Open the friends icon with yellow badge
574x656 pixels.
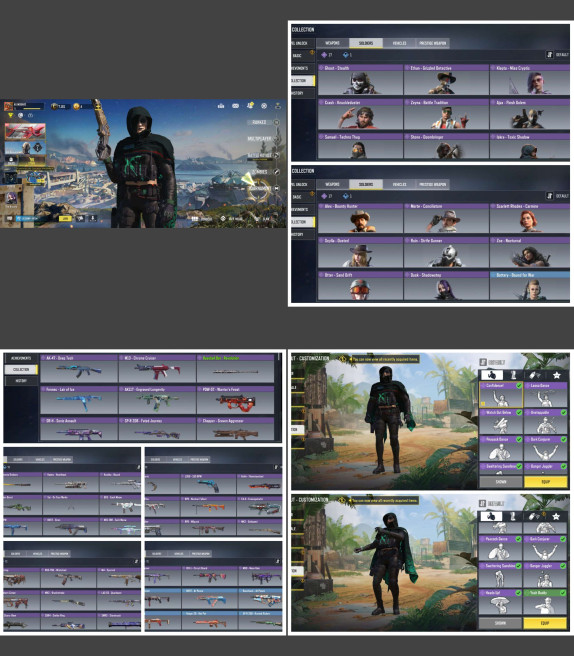(250, 105)
